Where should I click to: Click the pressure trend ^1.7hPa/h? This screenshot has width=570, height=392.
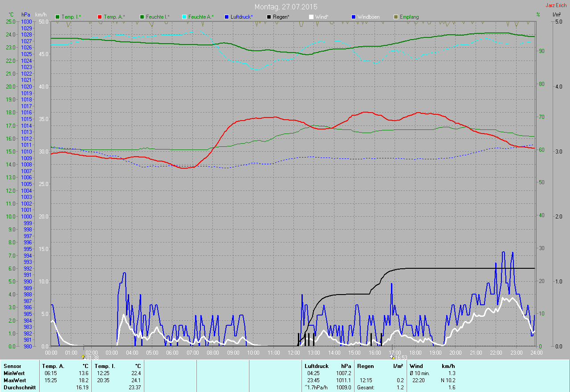point(317,388)
